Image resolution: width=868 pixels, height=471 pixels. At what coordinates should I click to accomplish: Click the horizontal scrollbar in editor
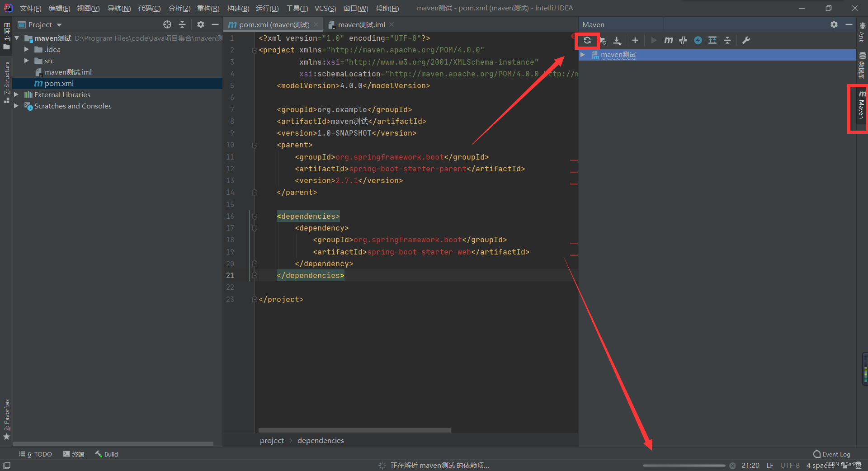pyautogui.click(x=354, y=430)
